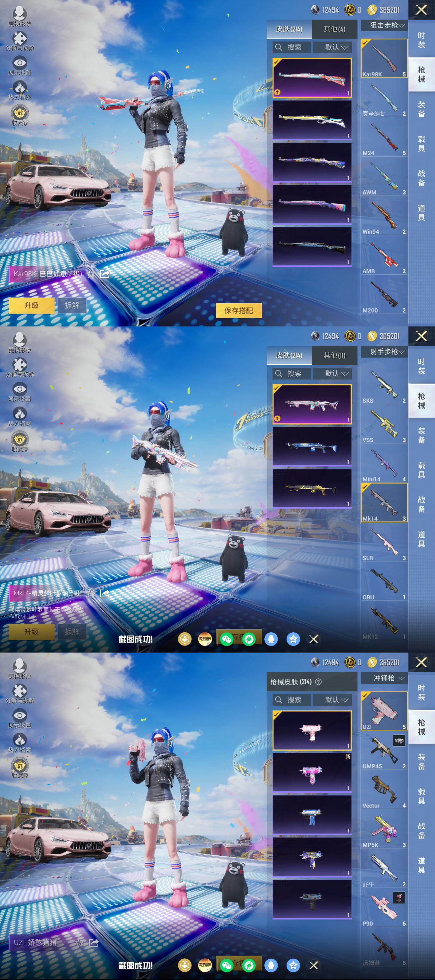The image size is (435, 980).
Task: Open 分解与拆解 on the Kar98K screen
Action: click(x=20, y=41)
